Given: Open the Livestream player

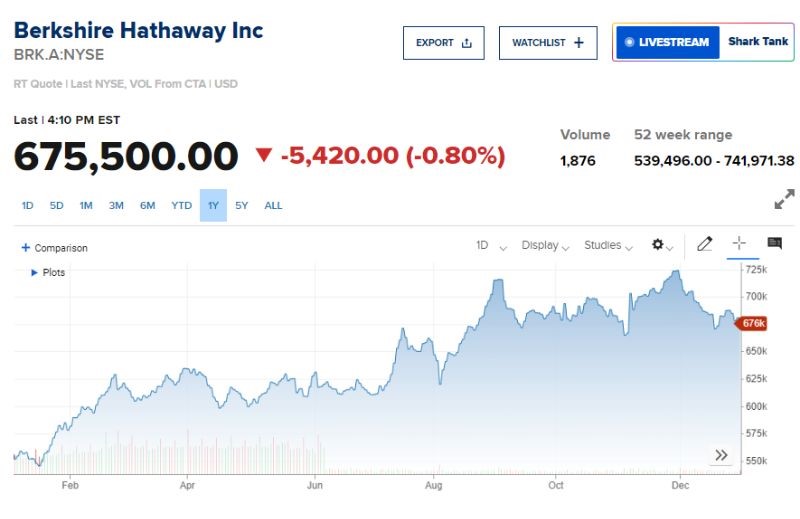Looking at the screenshot, I should 667,42.
